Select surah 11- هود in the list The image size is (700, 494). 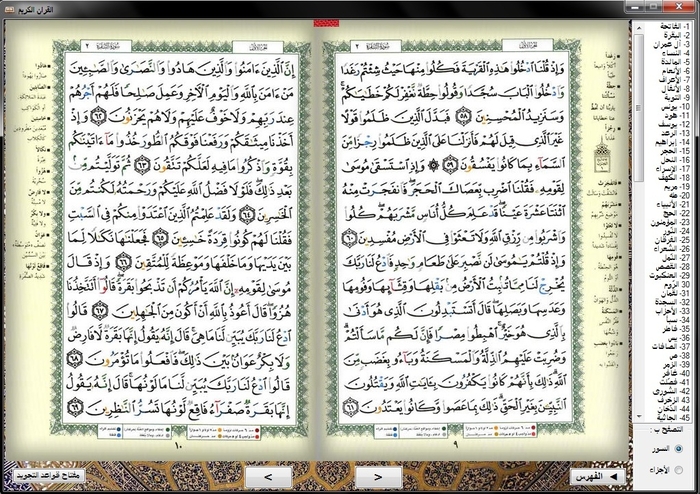tap(677, 116)
